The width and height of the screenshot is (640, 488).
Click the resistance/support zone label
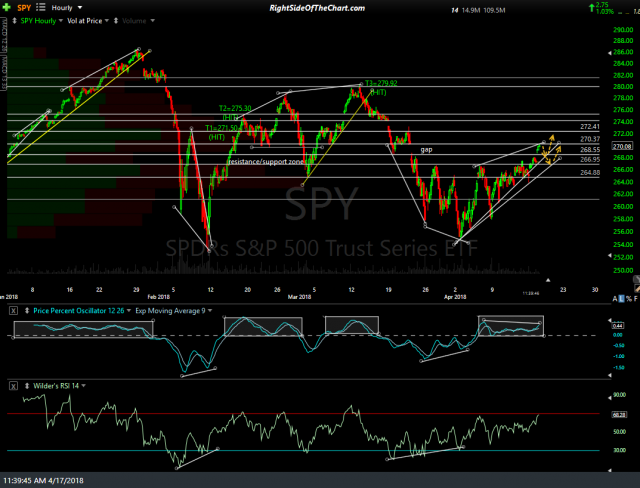tap(267, 162)
